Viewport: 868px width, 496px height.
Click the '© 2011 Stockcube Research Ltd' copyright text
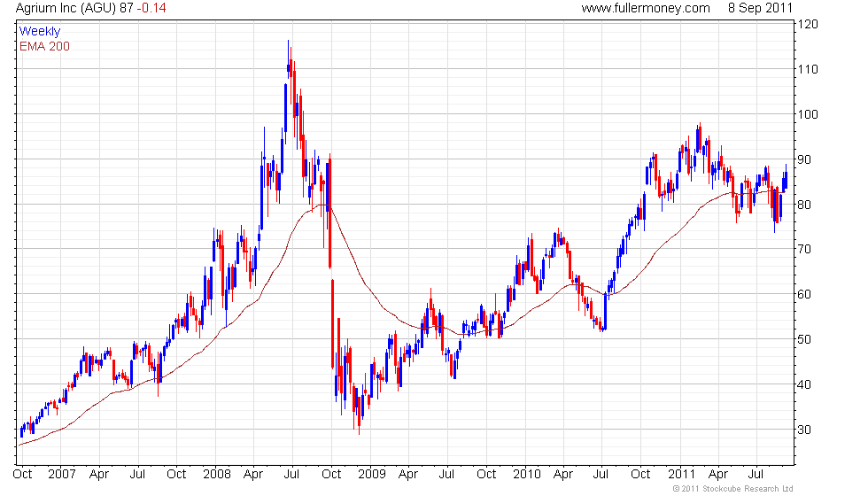point(733,489)
